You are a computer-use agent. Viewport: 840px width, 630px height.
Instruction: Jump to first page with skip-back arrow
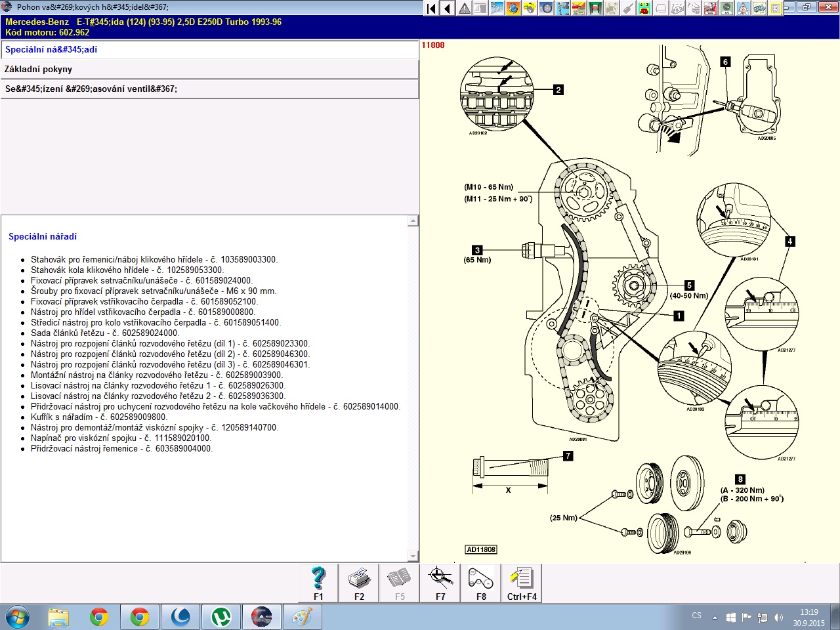431,9
